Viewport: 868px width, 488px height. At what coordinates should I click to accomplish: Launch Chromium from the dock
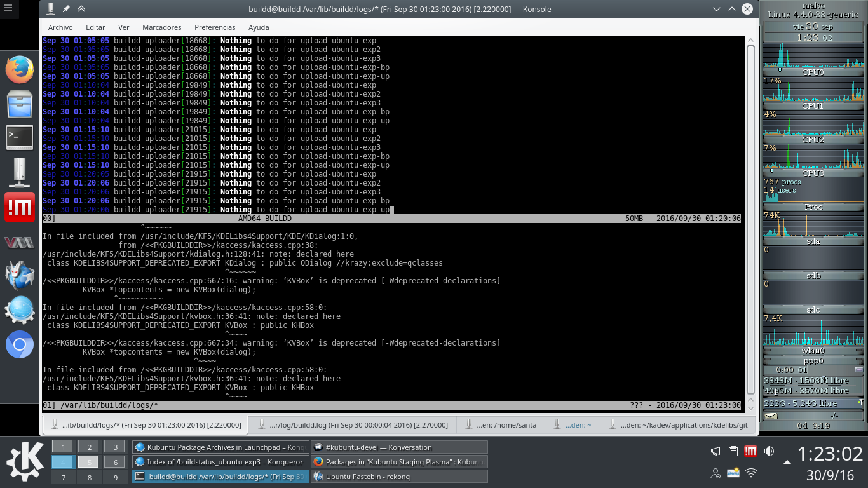point(20,345)
